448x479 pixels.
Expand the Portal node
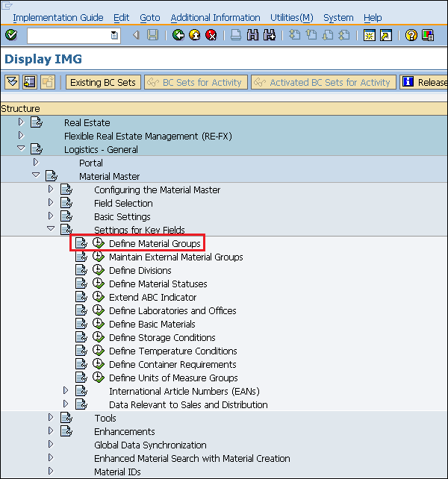(36, 163)
